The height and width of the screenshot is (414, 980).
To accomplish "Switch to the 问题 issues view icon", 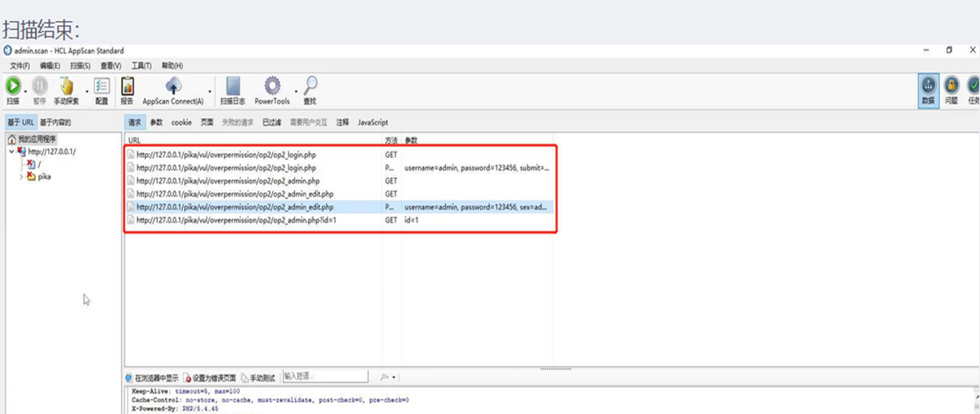I will point(951,90).
